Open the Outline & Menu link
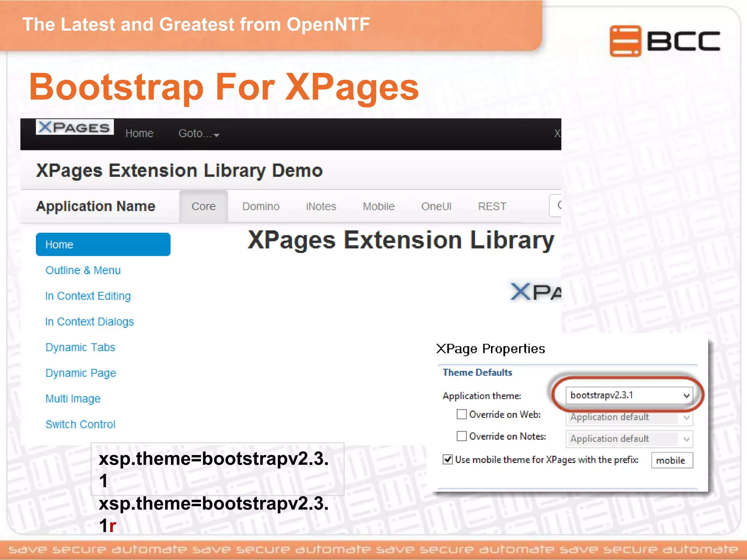747x560 pixels. [83, 270]
